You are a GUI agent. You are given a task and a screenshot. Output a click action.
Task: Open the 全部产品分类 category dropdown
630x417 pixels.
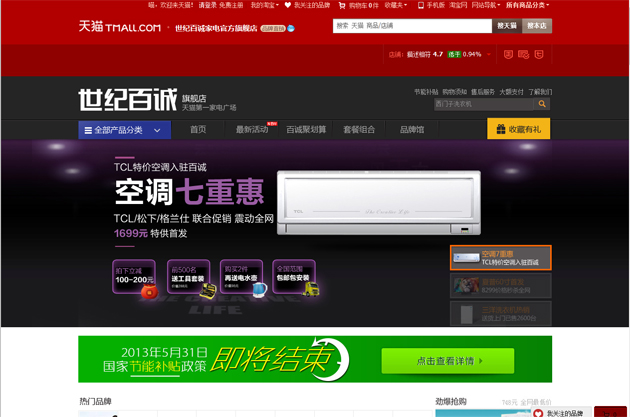point(125,130)
